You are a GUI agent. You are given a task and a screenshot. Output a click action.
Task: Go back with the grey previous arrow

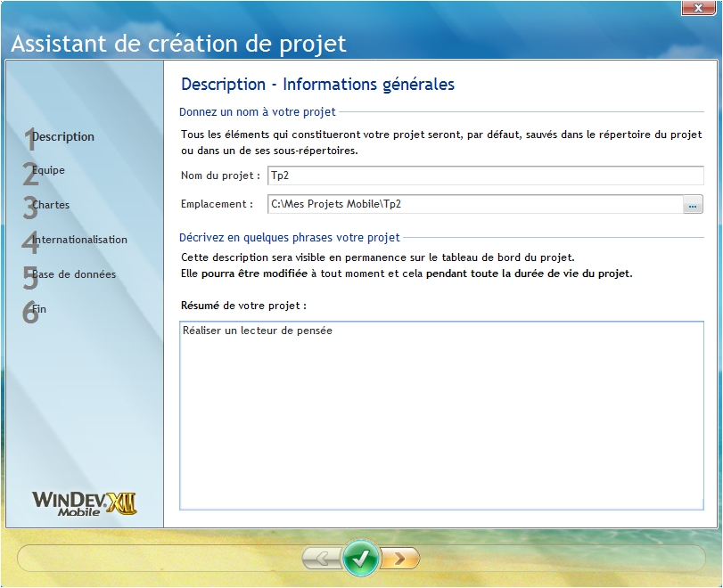[x=323, y=559]
